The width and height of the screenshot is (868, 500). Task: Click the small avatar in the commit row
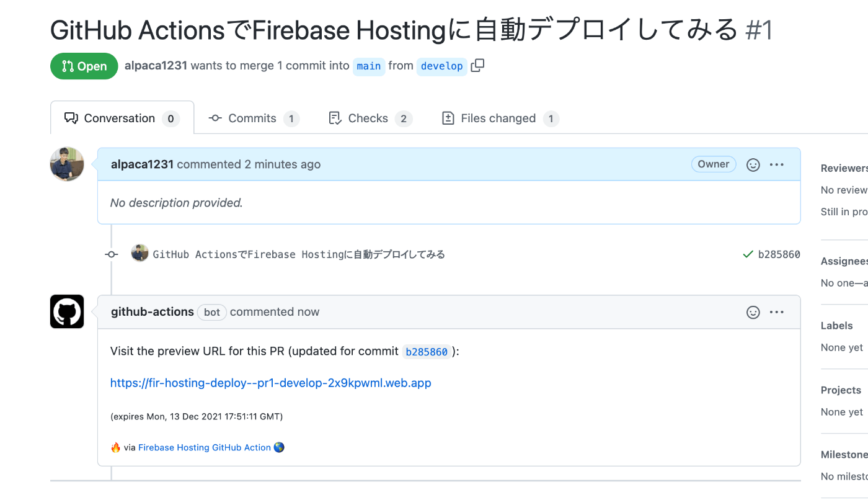[140, 253]
